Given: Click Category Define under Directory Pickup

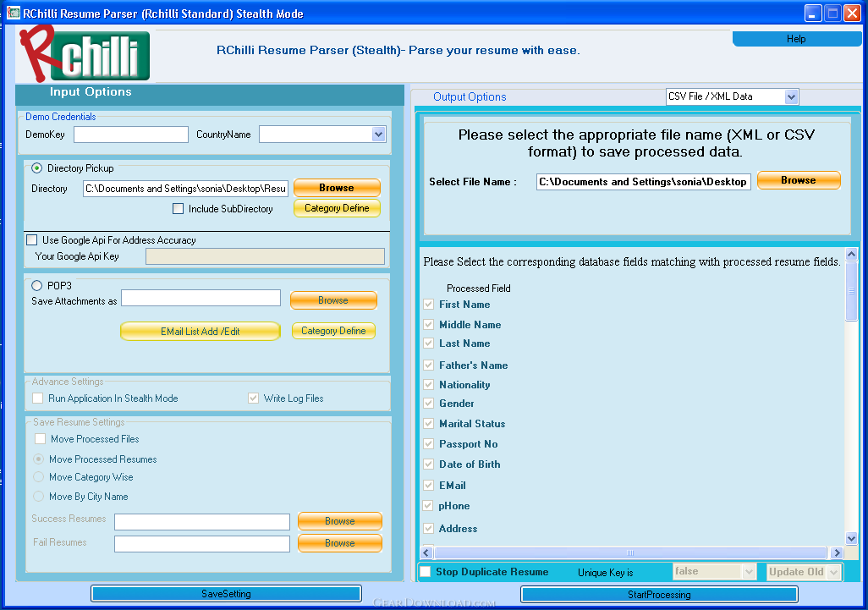Looking at the screenshot, I should click(x=337, y=208).
